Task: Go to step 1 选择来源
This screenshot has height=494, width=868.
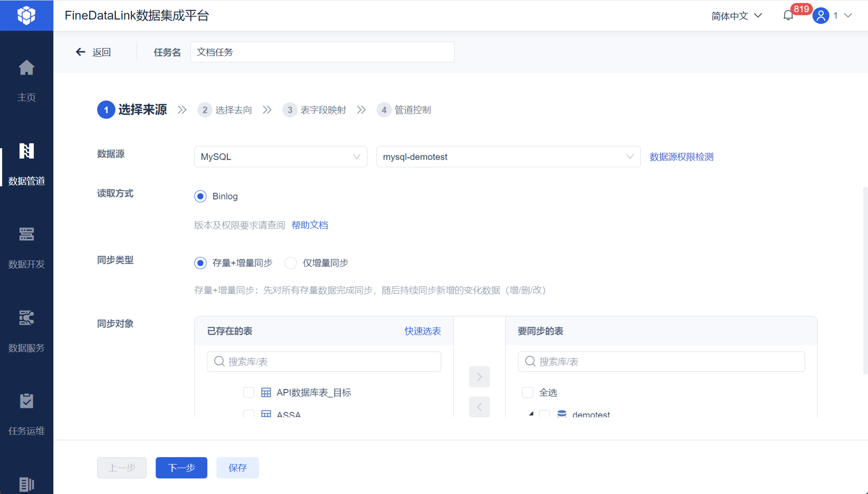Action: click(x=132, y=110)
